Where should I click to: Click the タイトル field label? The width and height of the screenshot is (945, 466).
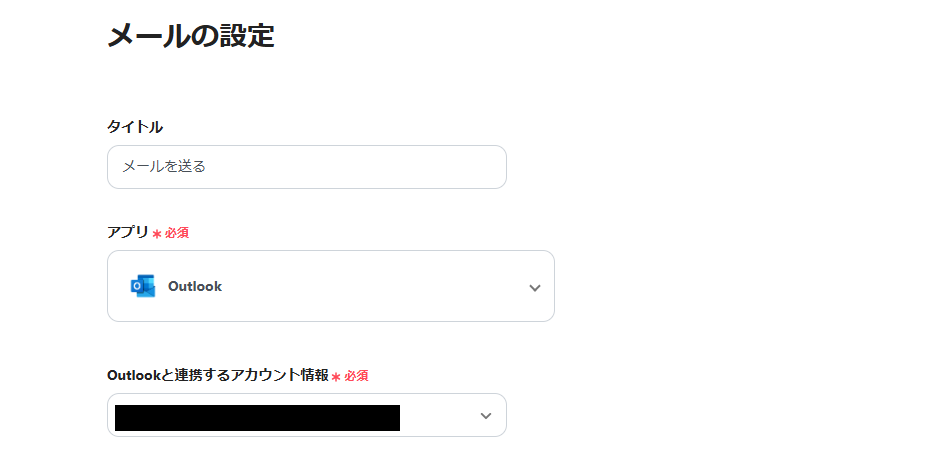click(135, 127)
